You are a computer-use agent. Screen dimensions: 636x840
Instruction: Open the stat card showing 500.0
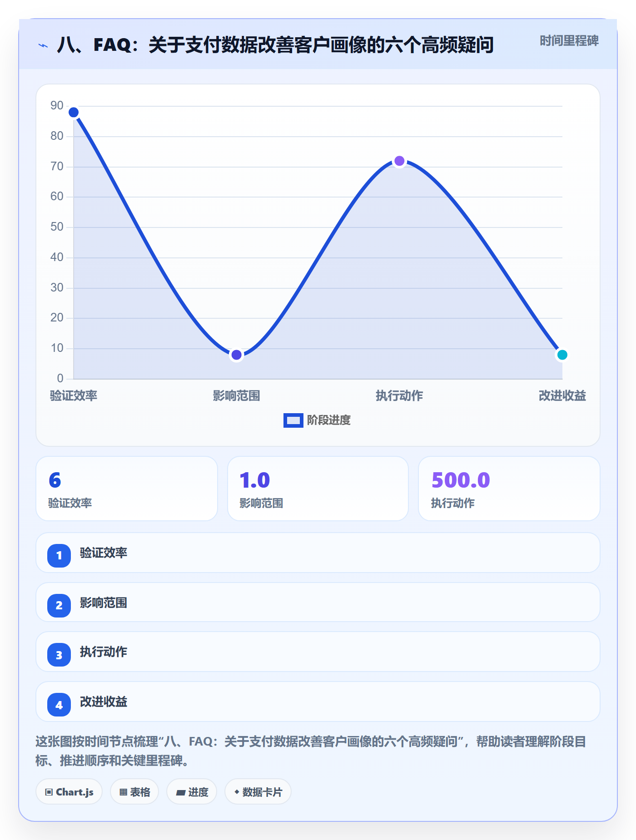tap(509, 489)
